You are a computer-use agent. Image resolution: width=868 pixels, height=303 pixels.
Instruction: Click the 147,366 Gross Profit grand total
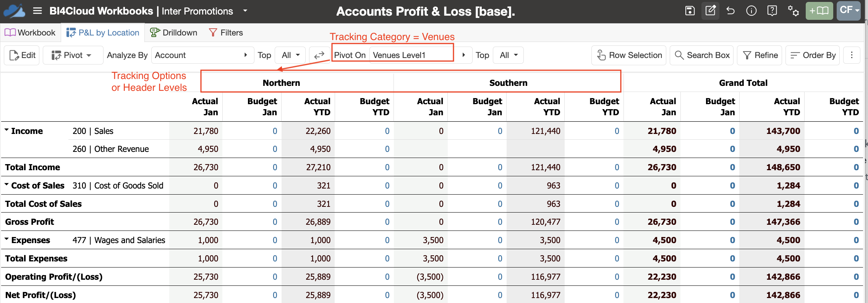point(783,222)
